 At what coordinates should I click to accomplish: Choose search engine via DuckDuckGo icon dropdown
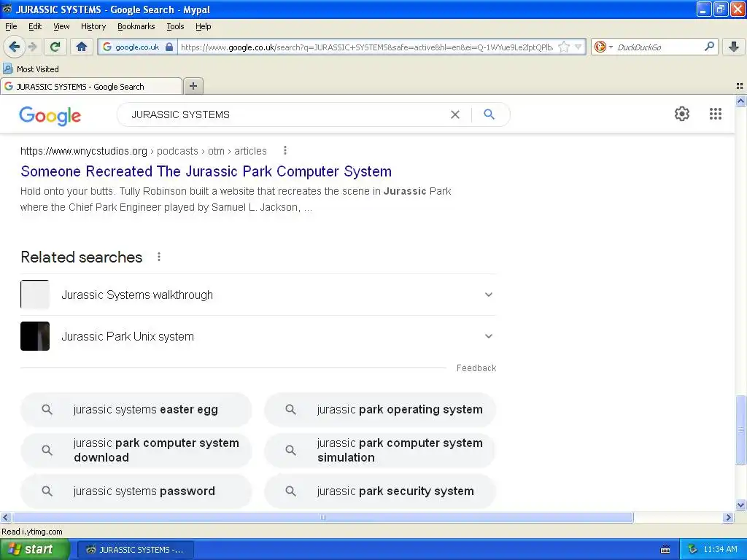tap(603, 47)
